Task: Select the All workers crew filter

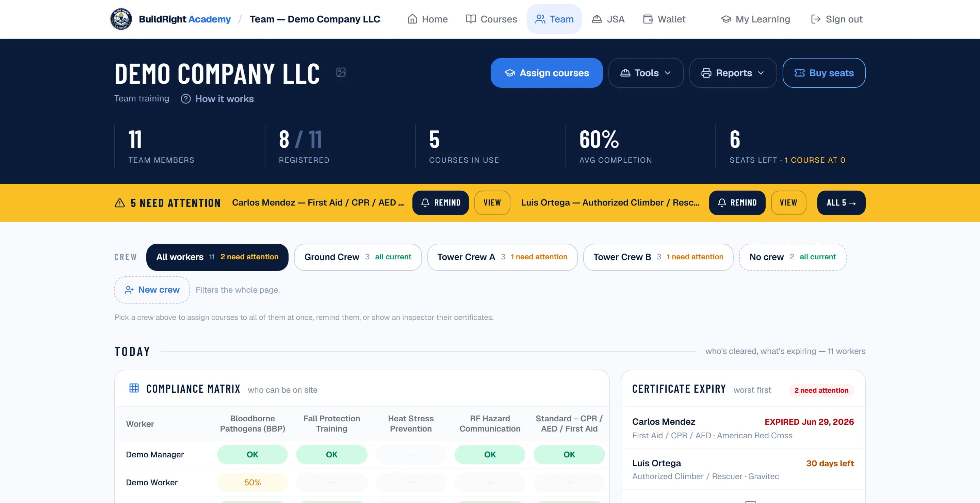Action: click(x=217, y=257)
